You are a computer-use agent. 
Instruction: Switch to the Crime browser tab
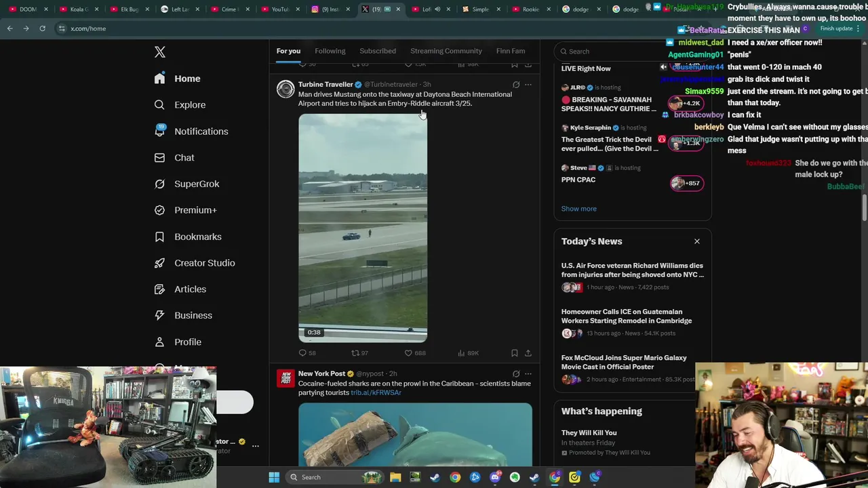point(229,9)
